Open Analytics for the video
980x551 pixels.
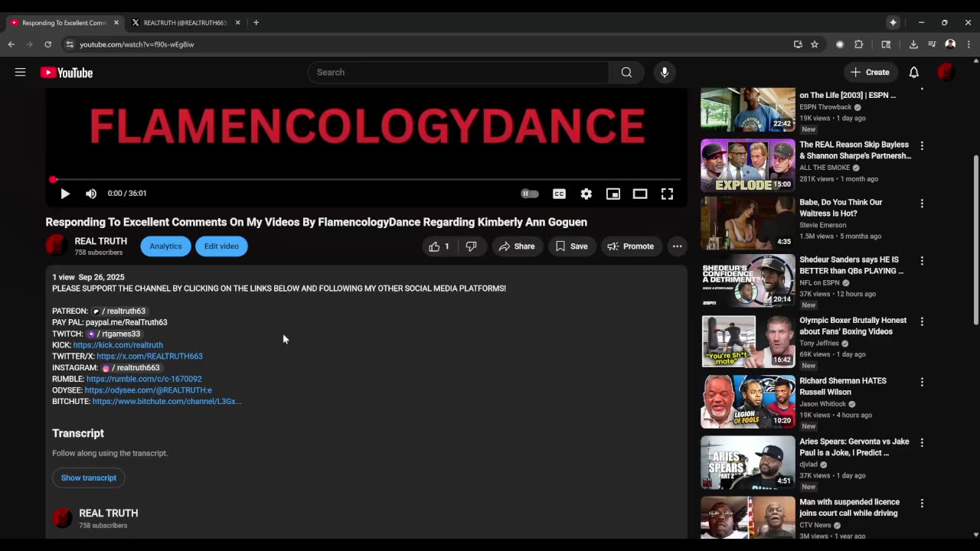(x=165, y=246)
